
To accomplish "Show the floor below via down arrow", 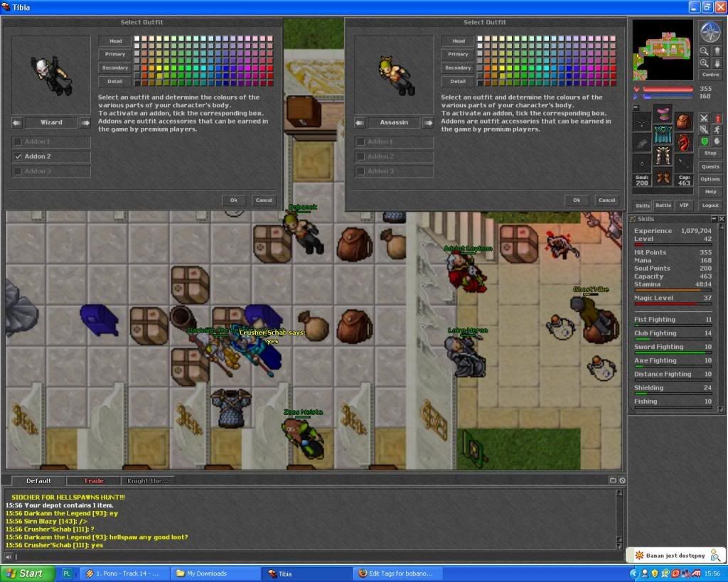I will (717, 63).
